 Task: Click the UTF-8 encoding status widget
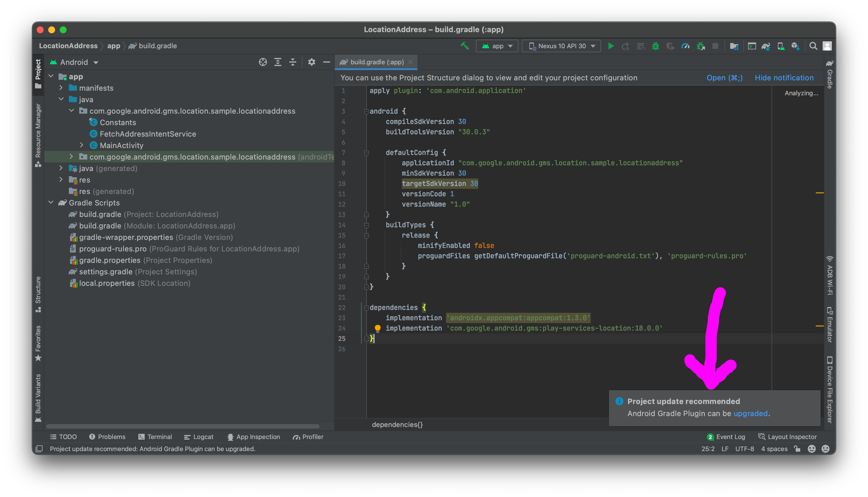(744, 449)
